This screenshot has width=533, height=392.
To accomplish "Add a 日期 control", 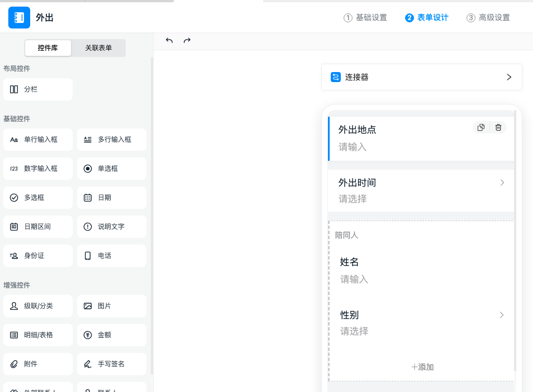I will tap(112, 198).
